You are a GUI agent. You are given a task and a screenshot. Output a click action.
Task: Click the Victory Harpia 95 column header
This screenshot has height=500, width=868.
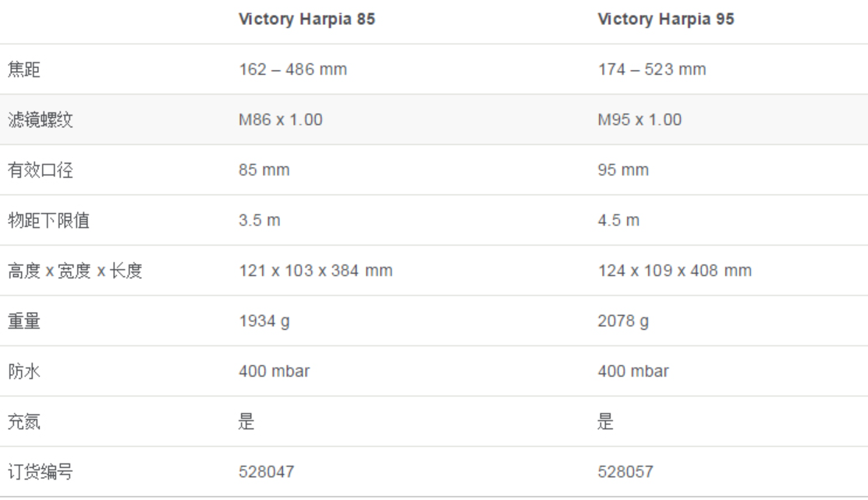pyautogui.click(x=666, y=20)
